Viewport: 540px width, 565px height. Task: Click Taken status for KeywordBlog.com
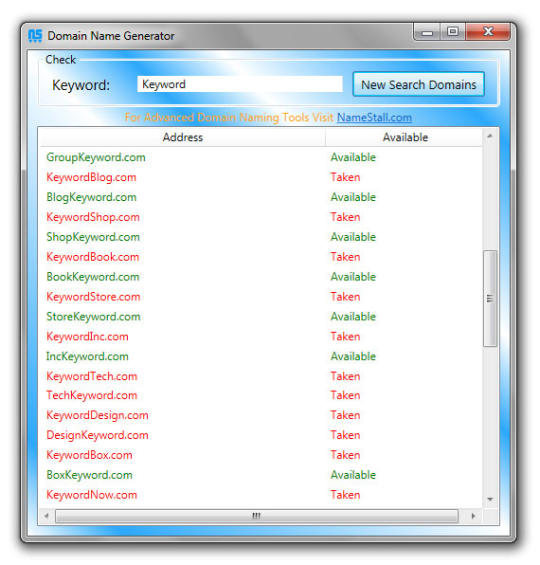[x=345, y=177]
